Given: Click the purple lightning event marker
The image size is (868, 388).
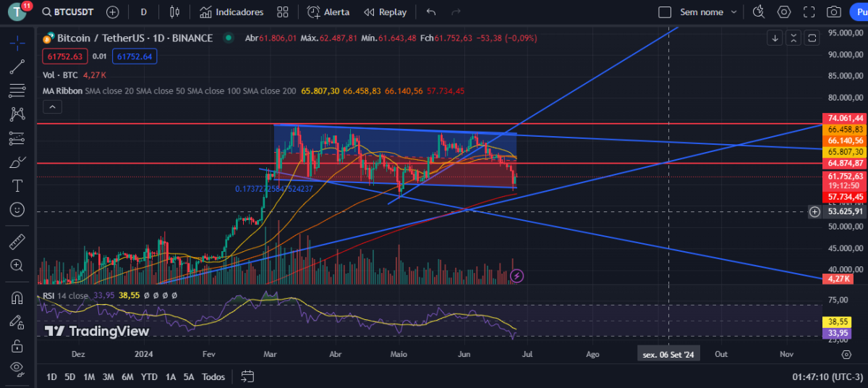Looking at the screenshot, I should (x=516, y=276).
